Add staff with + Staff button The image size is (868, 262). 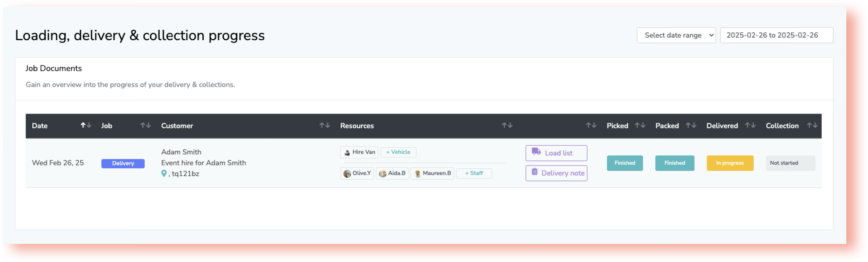474,173
